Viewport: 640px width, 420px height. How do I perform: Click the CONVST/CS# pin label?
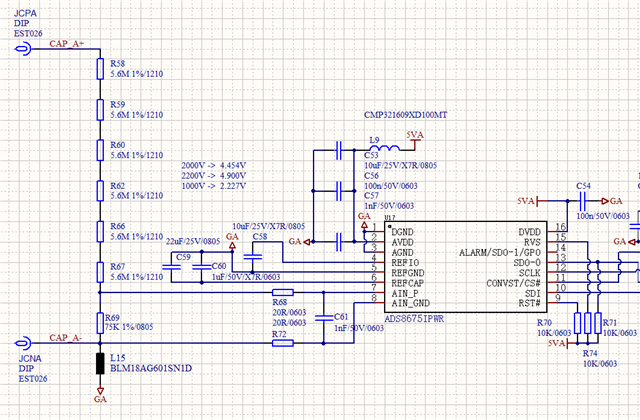tap(513, 283)
